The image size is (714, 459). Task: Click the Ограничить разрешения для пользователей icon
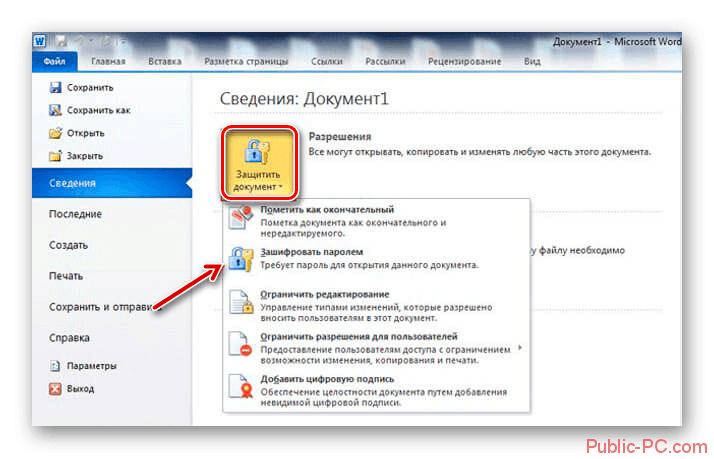click(x=240, y=344)
